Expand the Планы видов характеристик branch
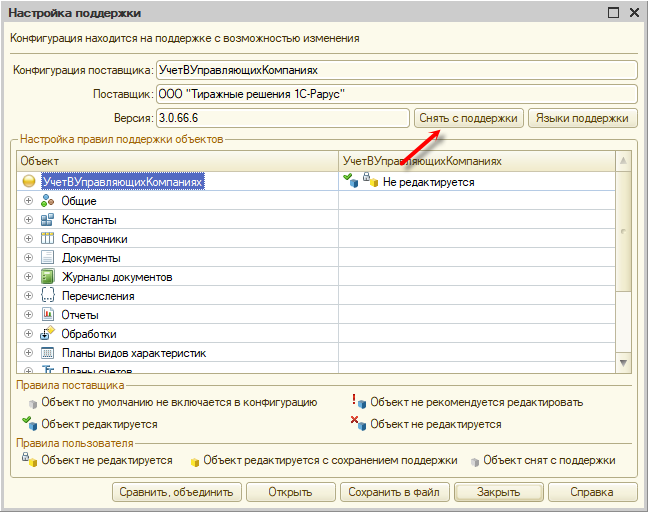648x512 pixels. 28,353
